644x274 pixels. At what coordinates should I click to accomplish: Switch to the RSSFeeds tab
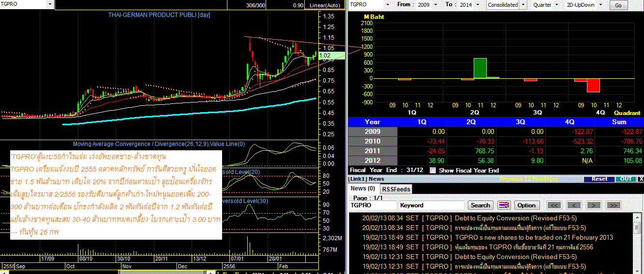pyautogui.click(x=395, y=189)
